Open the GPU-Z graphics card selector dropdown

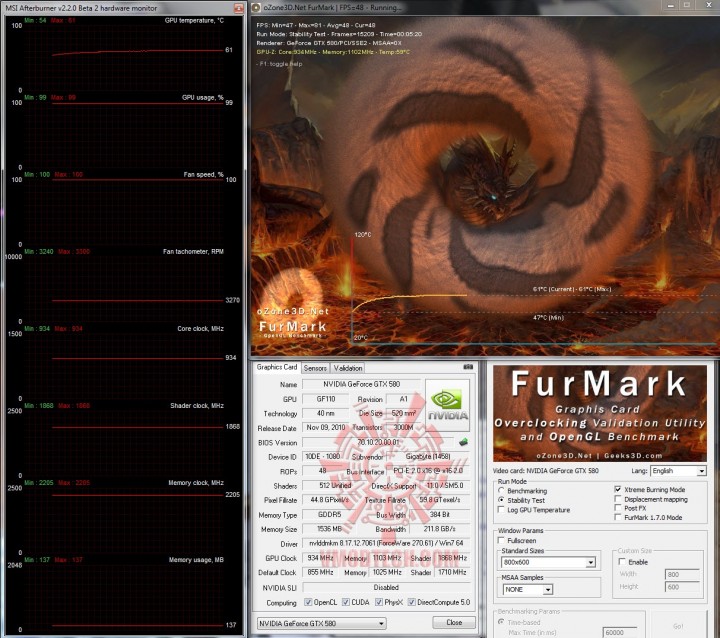(x=321, y=623)
